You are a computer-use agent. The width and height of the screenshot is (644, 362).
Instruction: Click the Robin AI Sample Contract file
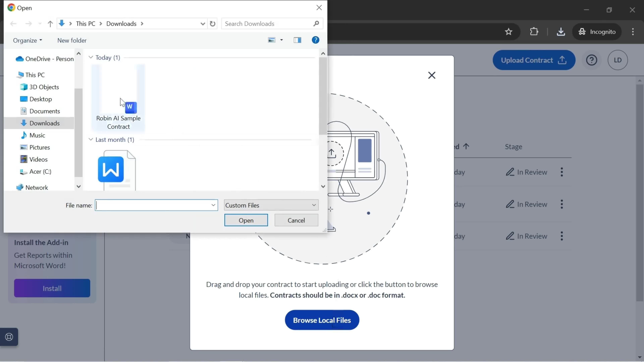tap(118, 97)
